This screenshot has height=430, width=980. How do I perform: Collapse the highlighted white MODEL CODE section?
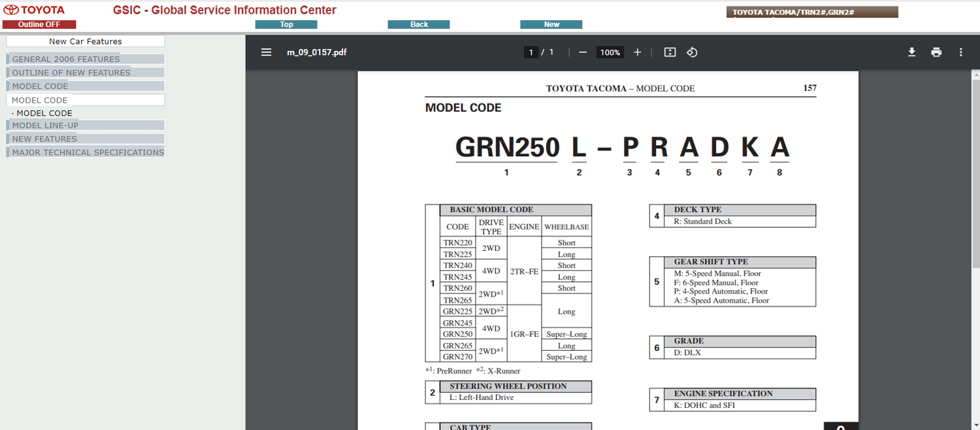(x=86, y=100)
